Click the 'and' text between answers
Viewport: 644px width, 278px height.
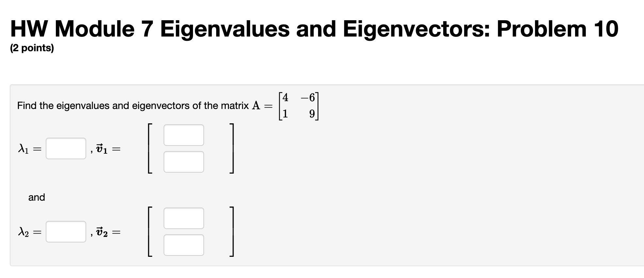[37, 197]
